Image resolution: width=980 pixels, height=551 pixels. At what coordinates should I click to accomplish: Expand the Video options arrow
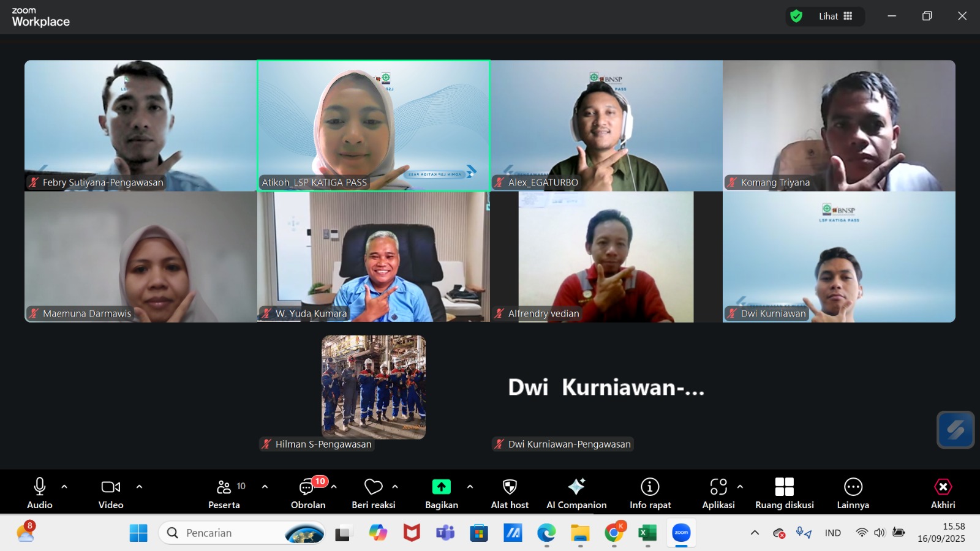click(x=139, y=487)
